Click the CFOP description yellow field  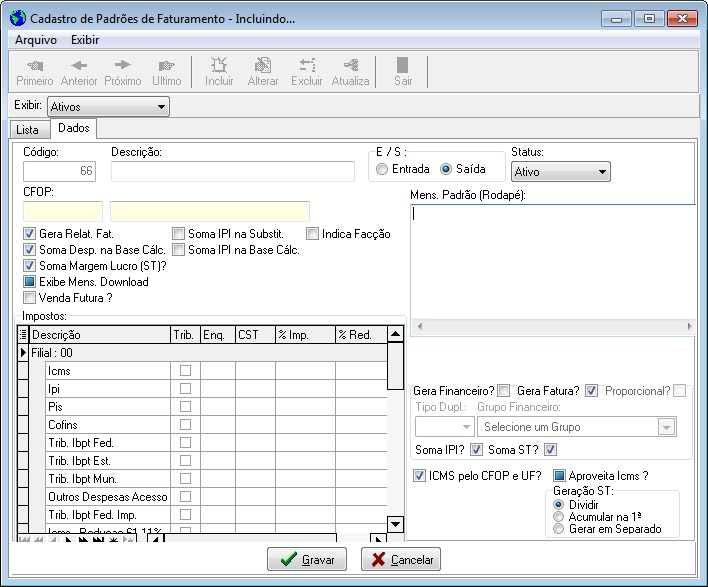point(210,211)
